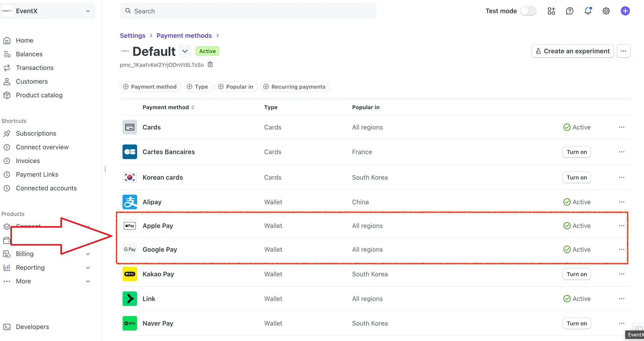The image size is (644, 341).
Task: Turn on Korean cards
Action: click(577, 177)
